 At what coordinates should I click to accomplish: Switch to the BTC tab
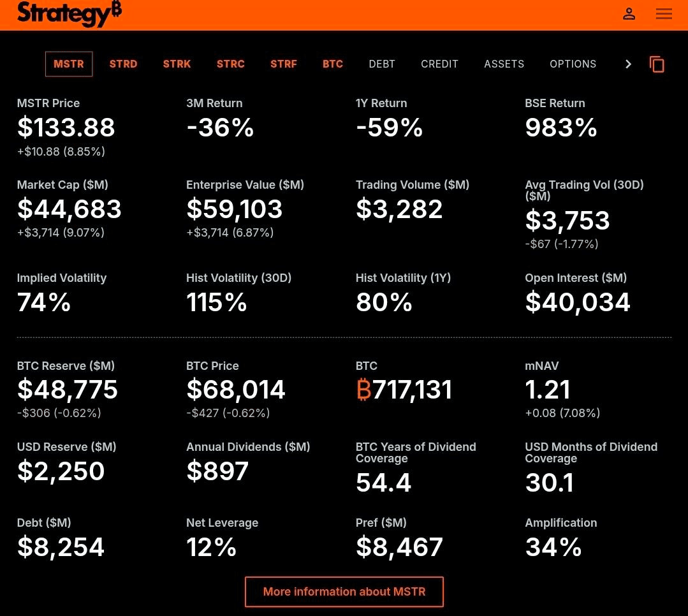333,64
